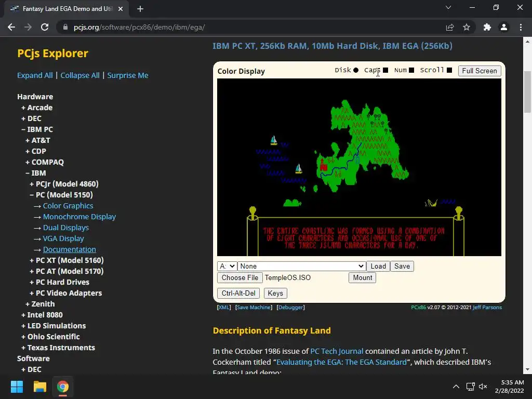532x399 pixels.
Task: Expand the Intel 8080 tree node
Action: pyautogui.click(x=42, y=315)
